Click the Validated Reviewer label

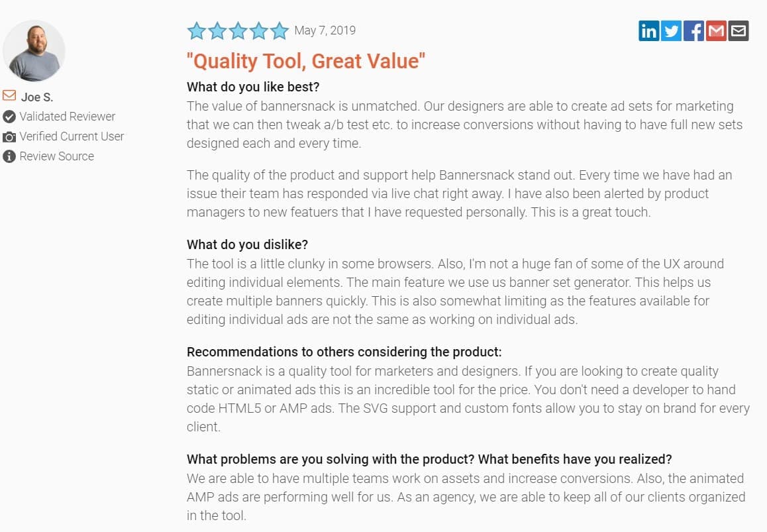point(68,117)
